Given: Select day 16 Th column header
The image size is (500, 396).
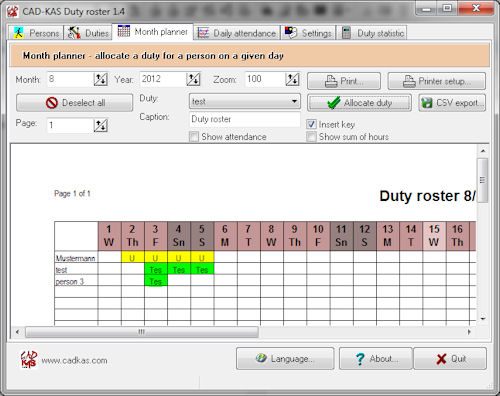Looking at the screenshot, I should point(458,236).
